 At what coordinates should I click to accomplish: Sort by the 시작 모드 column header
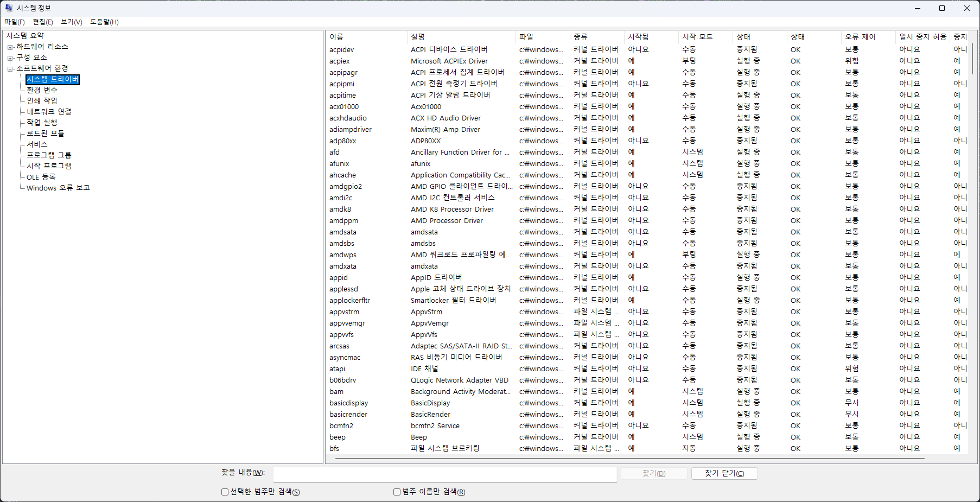click(x=705, y=37)
